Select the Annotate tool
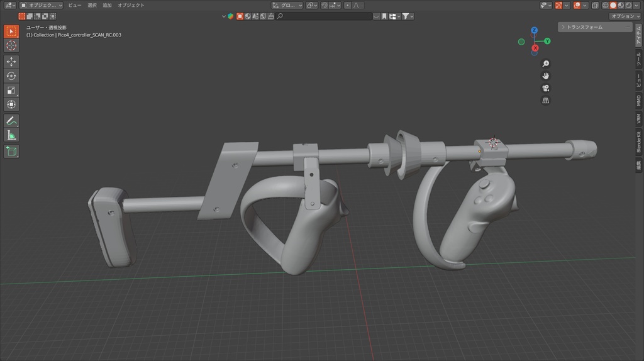The width and height of the screenshot is (644, 361). click(x=11, y=121)
